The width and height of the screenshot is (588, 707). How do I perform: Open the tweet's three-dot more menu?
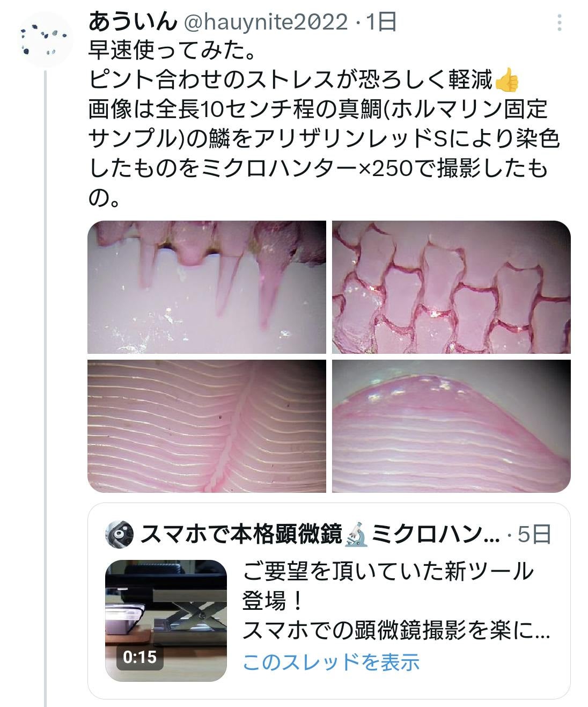[559, 23]
